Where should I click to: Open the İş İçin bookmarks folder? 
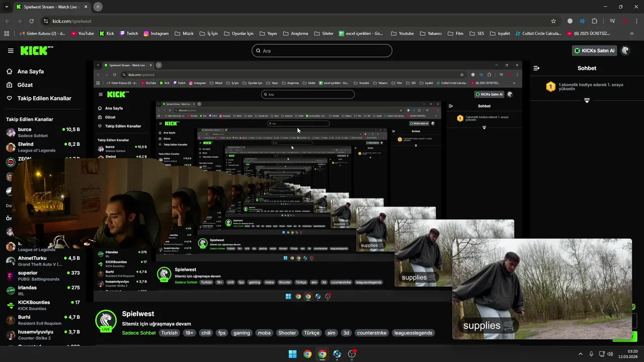click(x=209, y=34)
